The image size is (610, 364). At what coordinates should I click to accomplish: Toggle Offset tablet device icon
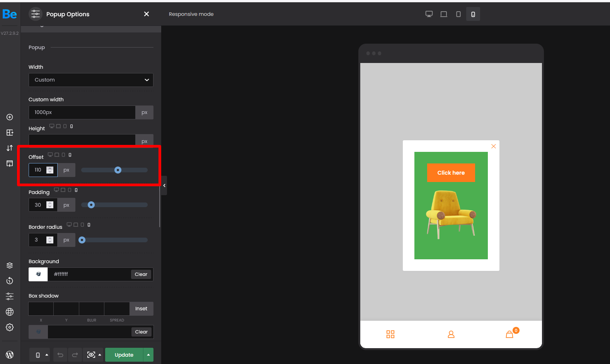coord(63,155)
